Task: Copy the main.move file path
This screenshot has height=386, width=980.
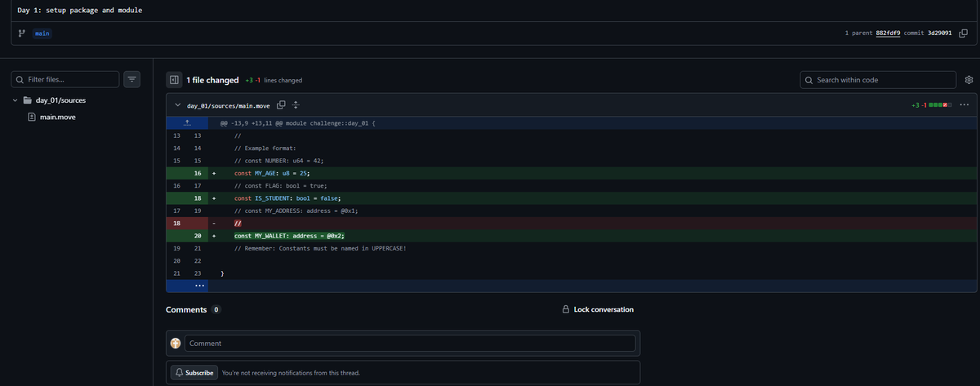Action: 281,106
